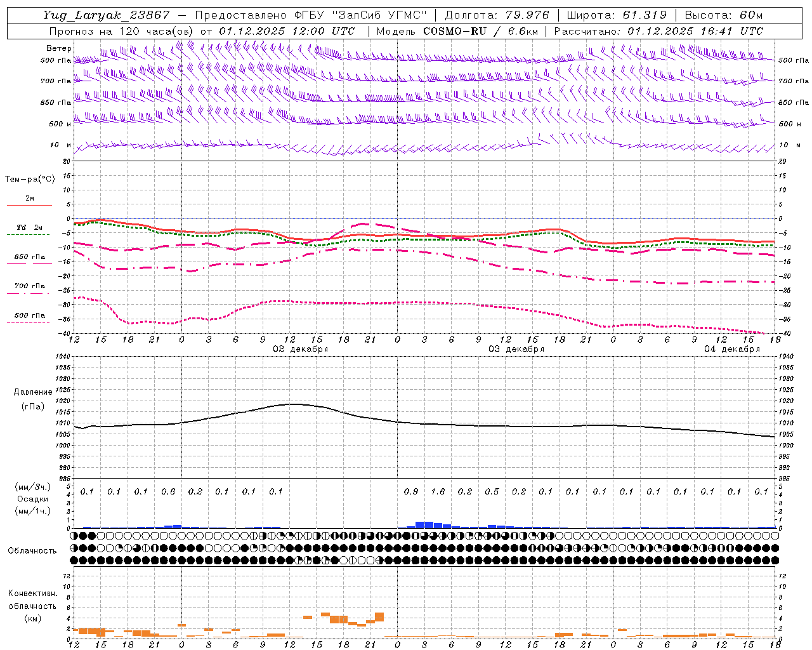This screenshot has height=650, width=812.
Task: Click the Долгота: 79.976 value
Action: pyautogui.click(x=497, y=15)
